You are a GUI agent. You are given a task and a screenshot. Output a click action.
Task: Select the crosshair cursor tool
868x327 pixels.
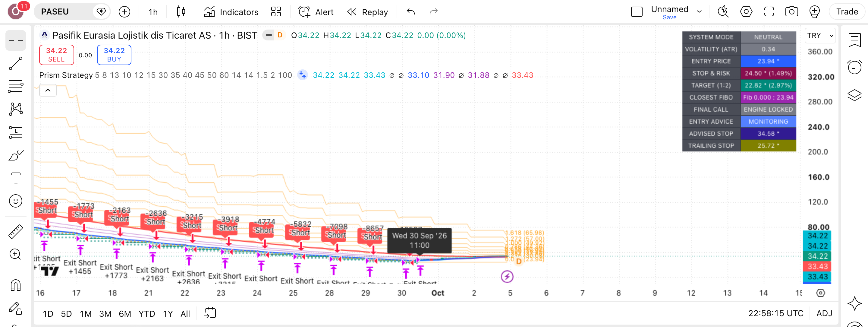pyautogui.click(x=15, y=40)
